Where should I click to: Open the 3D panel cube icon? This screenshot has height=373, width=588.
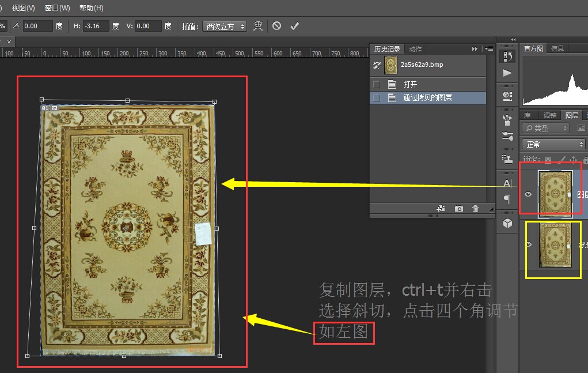point(507,224)
